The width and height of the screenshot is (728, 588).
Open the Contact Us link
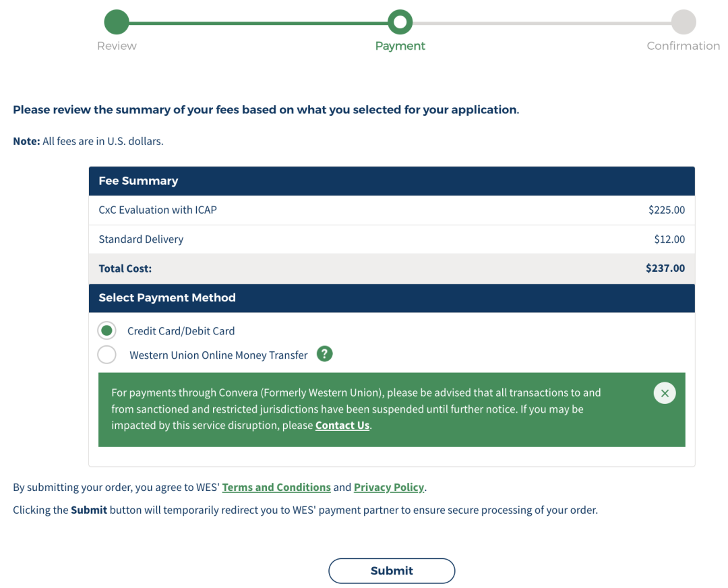[342, 425]
